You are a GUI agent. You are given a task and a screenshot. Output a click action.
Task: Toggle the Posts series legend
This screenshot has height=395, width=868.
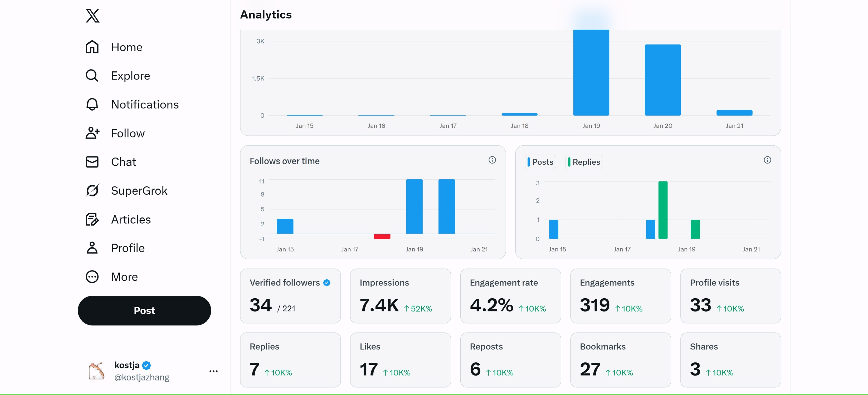point(540,162)
